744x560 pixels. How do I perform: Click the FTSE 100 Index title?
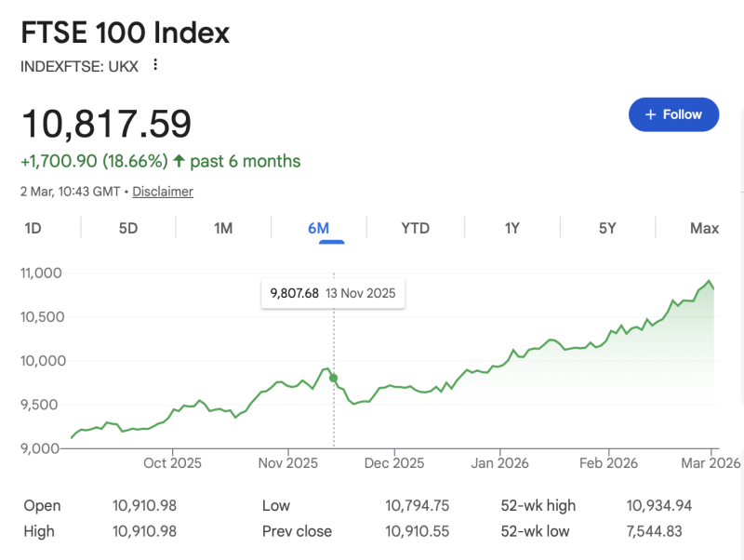point(125,33)
